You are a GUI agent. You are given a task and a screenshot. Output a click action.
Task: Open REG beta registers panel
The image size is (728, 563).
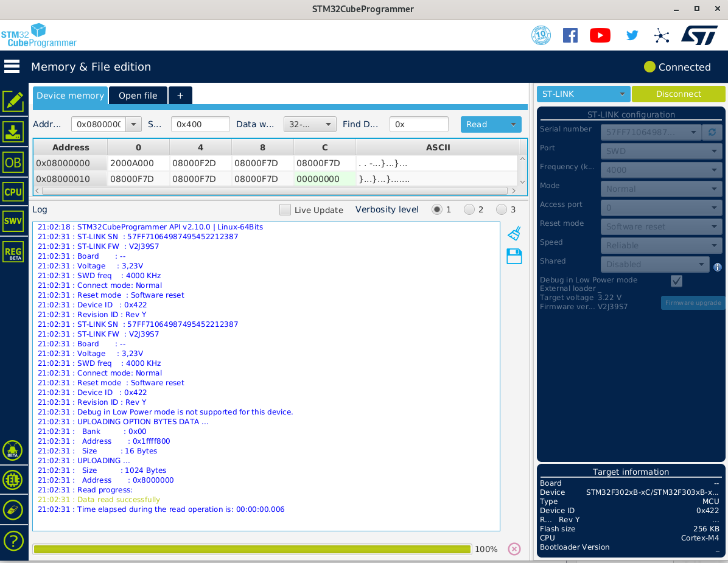pyautogui.click(x=13, y=253)
